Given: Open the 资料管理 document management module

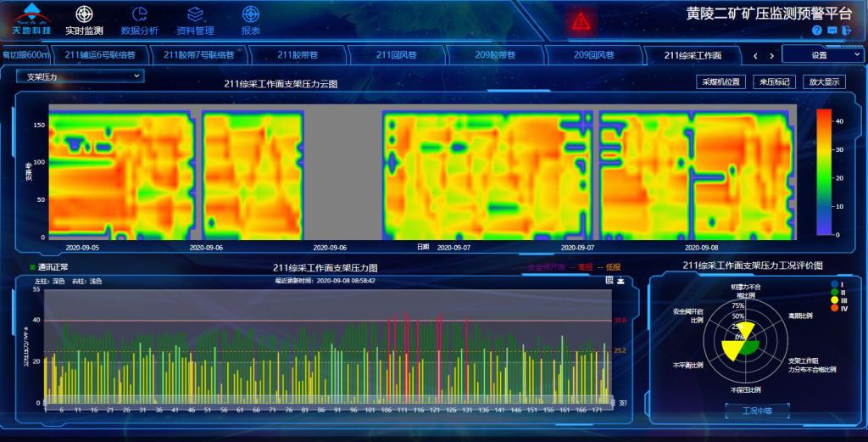Looking at the screenshot, I should (x=195, y=20).
